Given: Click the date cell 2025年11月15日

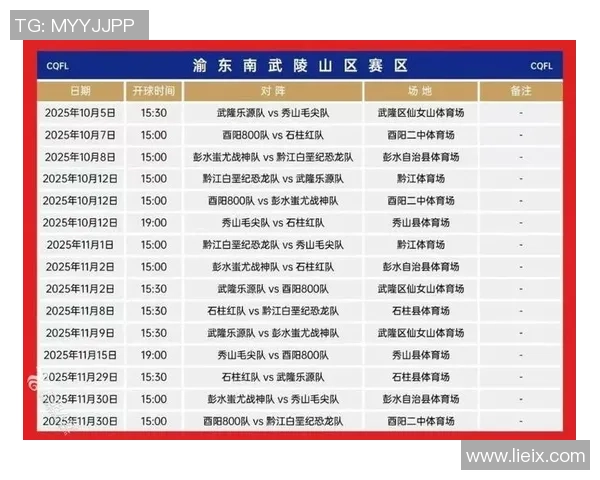Looking at the screenshot, I should [x=80, y=355].
